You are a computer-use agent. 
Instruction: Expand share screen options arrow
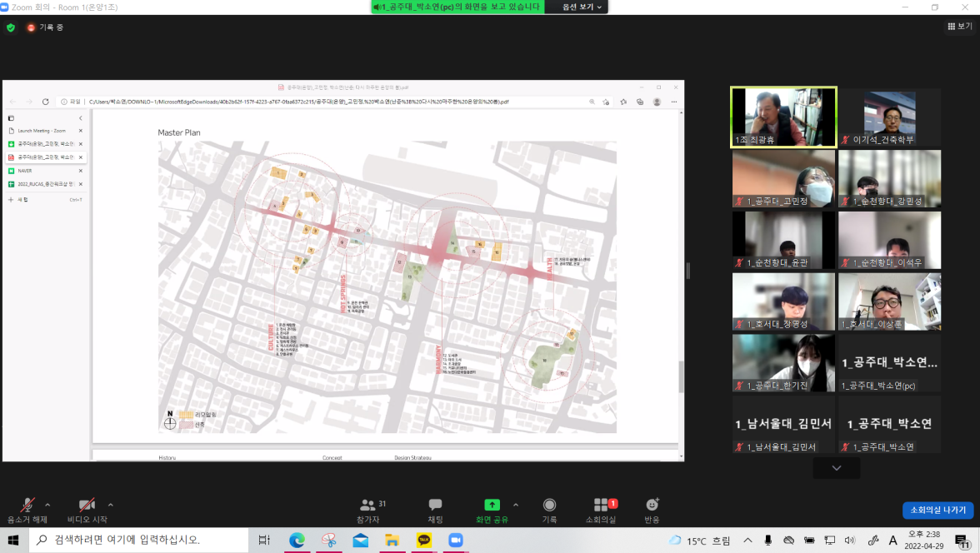pos(515,505)
